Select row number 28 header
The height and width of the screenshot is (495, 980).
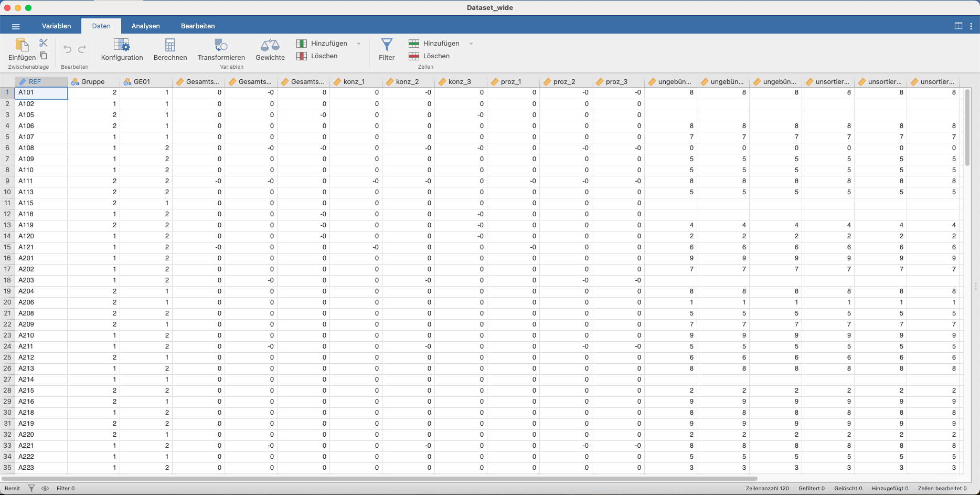tap(7, 391)
